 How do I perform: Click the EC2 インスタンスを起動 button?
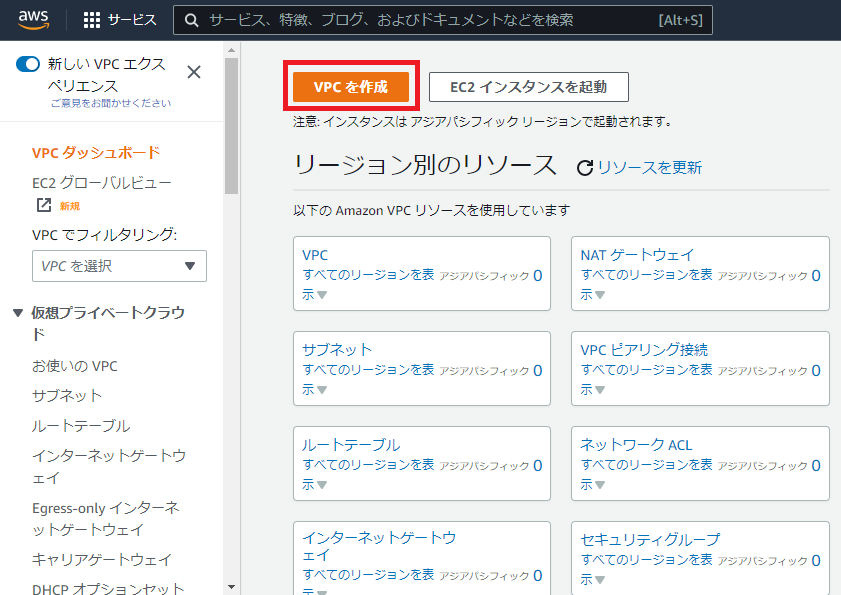coord(528,87)
